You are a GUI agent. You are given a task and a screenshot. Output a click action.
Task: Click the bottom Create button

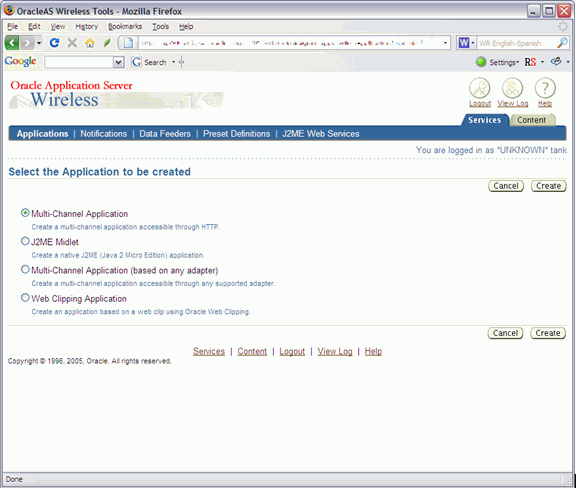pyautogui.click(x=548, y=333)
